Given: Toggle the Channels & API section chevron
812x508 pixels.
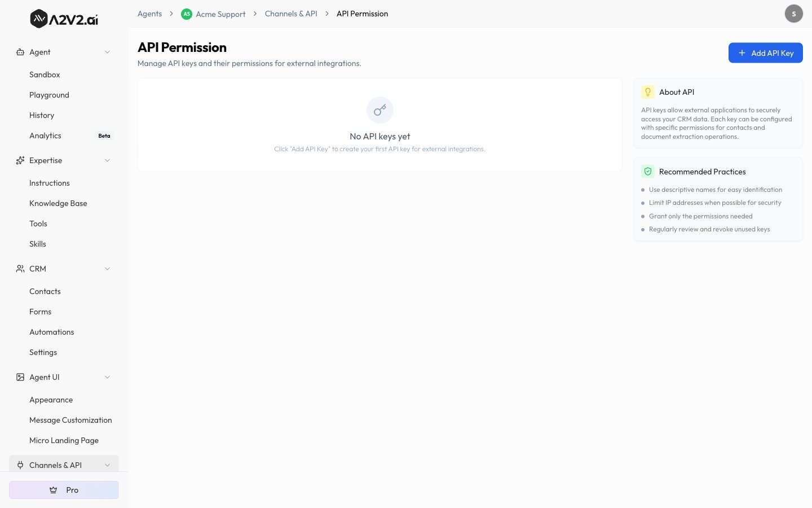Looking at the screenshot, I should [x=107, y=465].
